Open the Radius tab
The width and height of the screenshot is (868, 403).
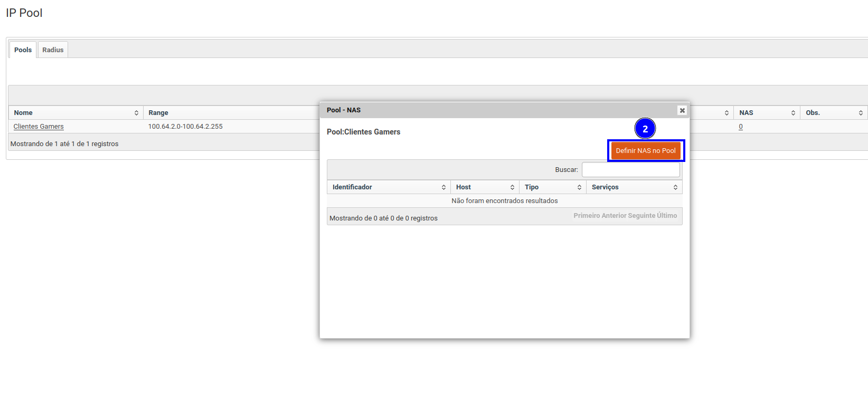(53, 50)
